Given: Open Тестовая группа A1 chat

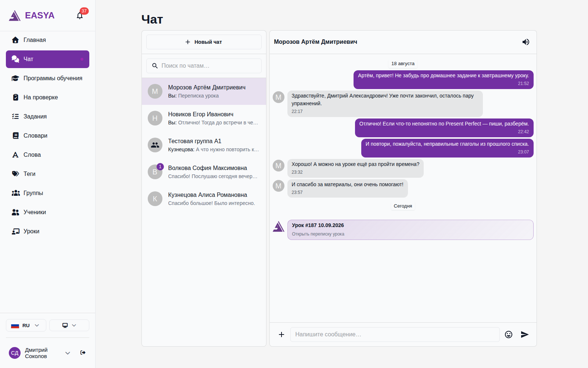Looking at the screenshot, I should pyautogui.click(x=204, y=145).
